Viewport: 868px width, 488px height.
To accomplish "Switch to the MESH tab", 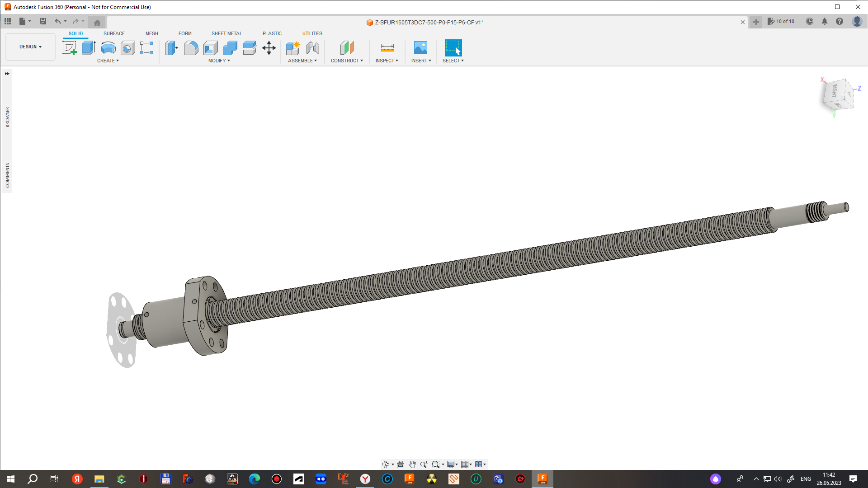I will tap(151, 33).
